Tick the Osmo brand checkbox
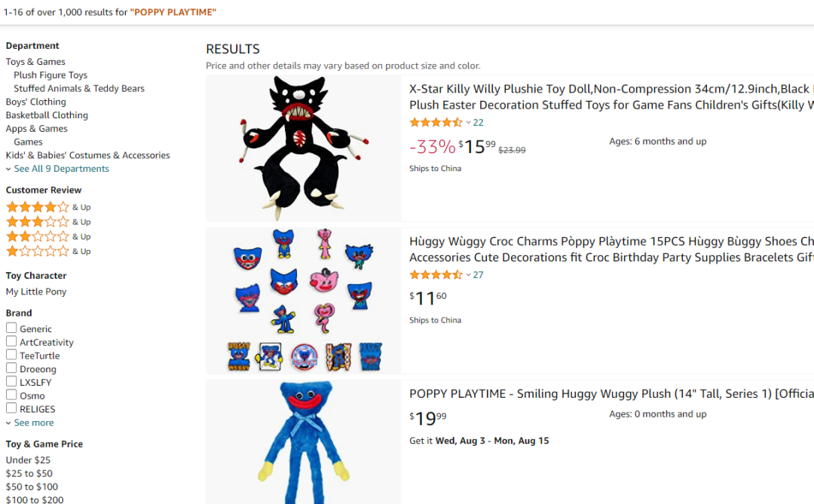The height and width of the screenshot is (504, 814). [x=11, y=395]
